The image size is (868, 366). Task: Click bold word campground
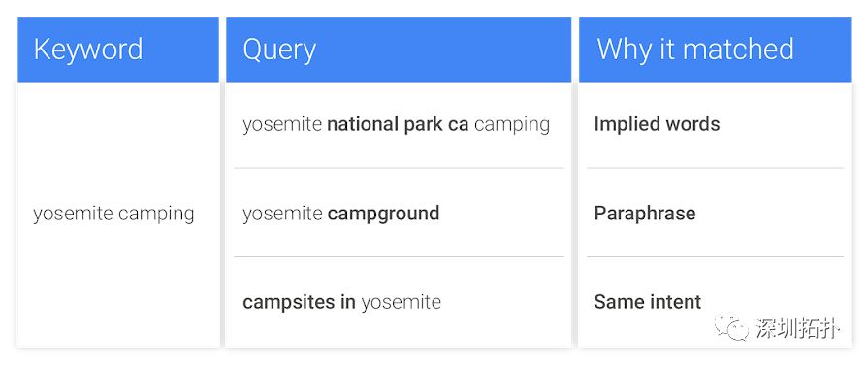pyautogui.click(x=384, y=214)
